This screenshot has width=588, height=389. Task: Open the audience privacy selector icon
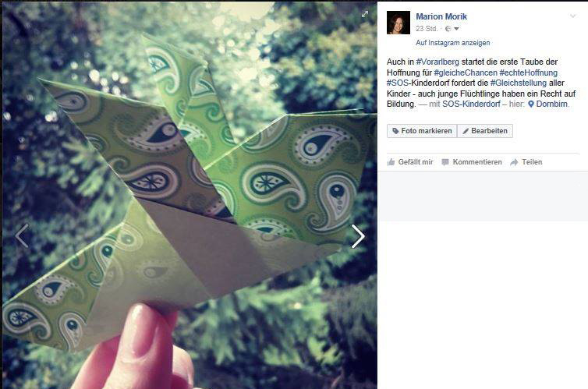pos(452,29)
